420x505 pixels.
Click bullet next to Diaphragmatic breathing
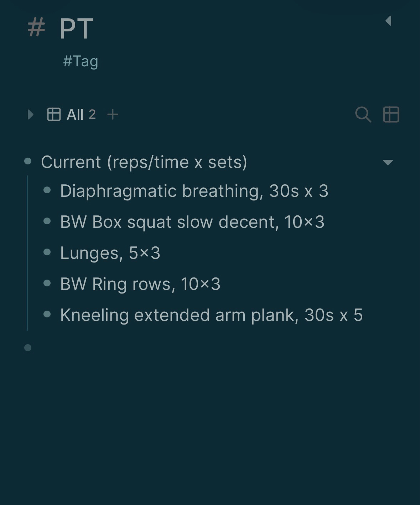tap(47, 190)
